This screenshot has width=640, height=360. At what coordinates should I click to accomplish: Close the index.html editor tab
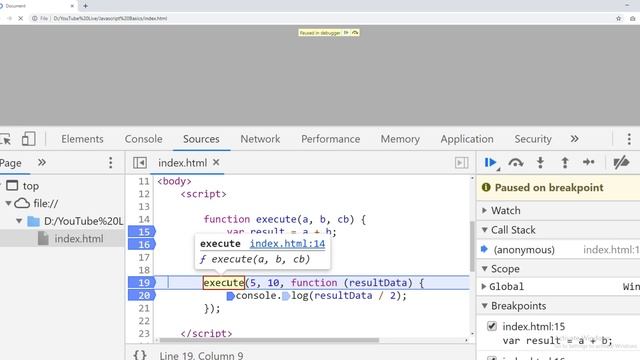click(x=216, y=162)
